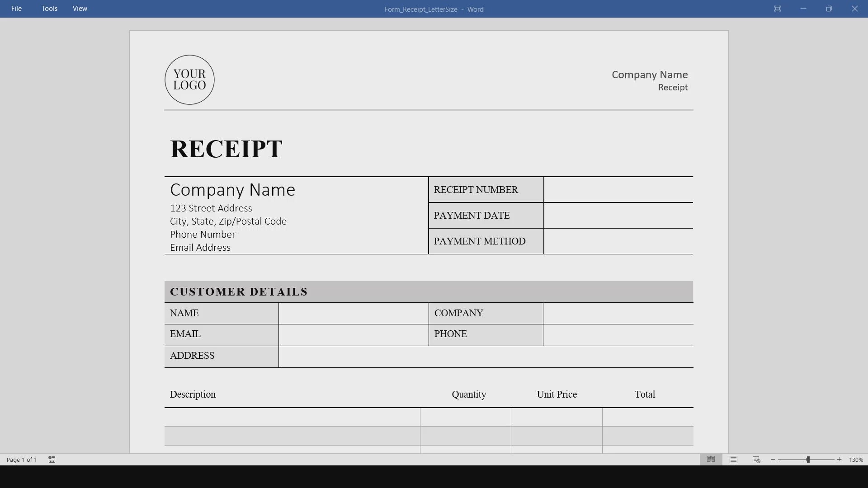
Task: Click the empty Receipt Number field
Action: [x=618, y=190]
